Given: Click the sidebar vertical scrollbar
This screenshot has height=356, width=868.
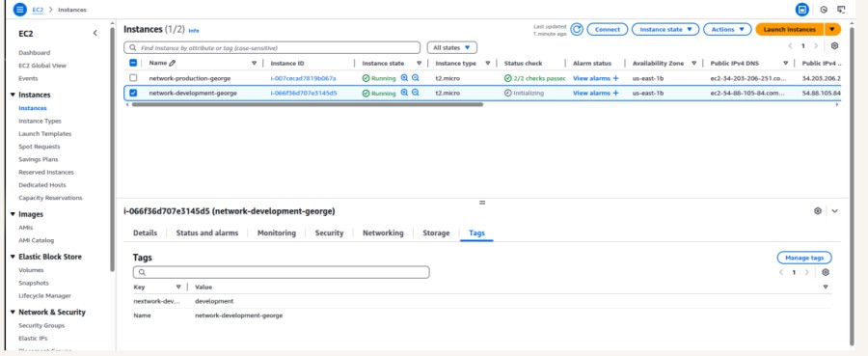Looking at the screenshot, I should coord(113,150).
